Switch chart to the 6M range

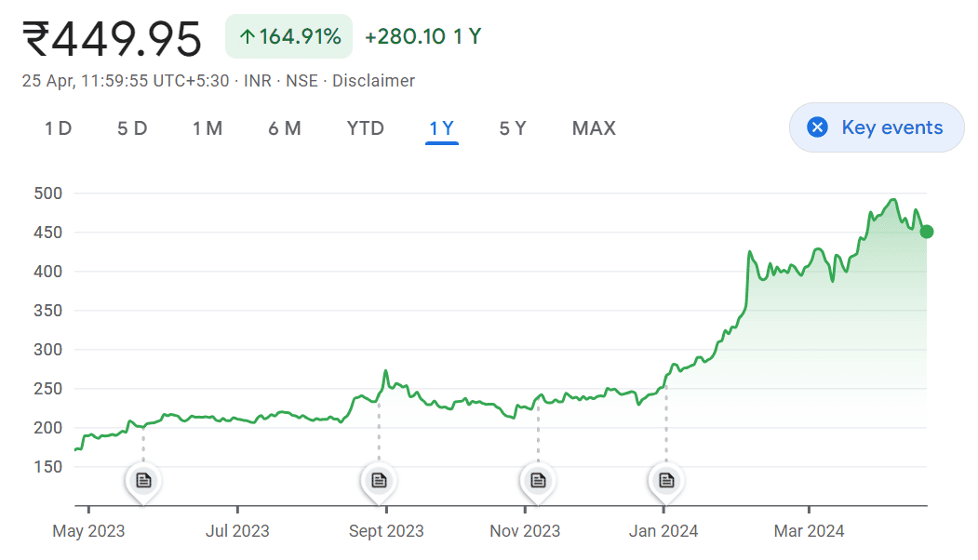point(285,128)
